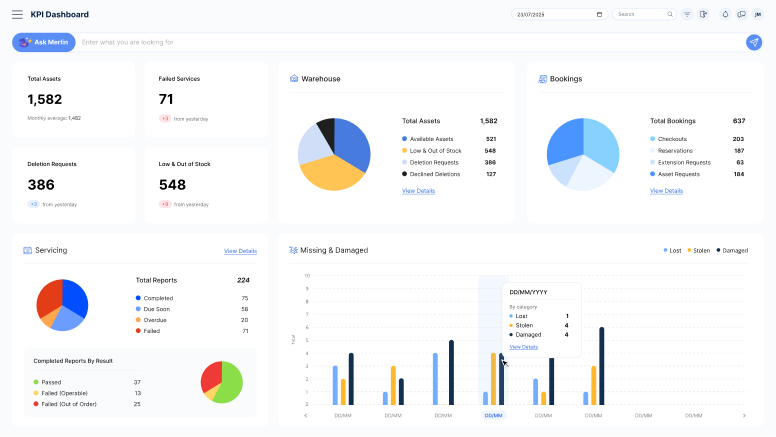The width and height of the screenshot is (776, 437).
Task: Click the Ask Merlin query input field
Action: click(400, 42)
